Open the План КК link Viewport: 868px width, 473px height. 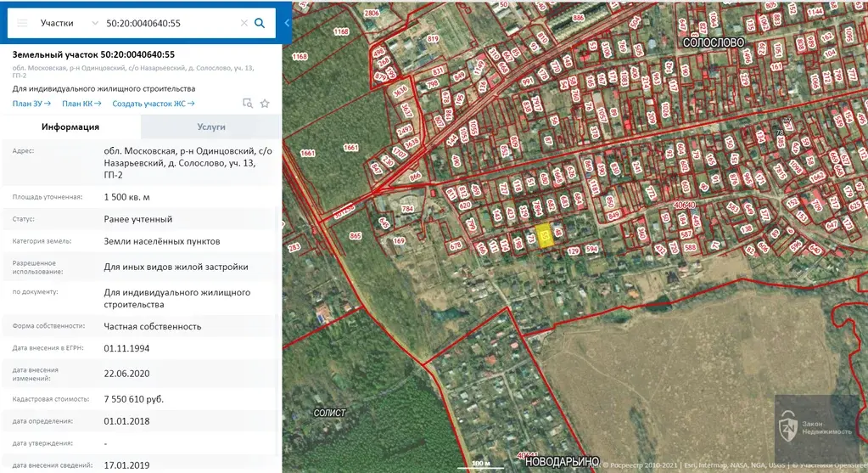(81, 104)
